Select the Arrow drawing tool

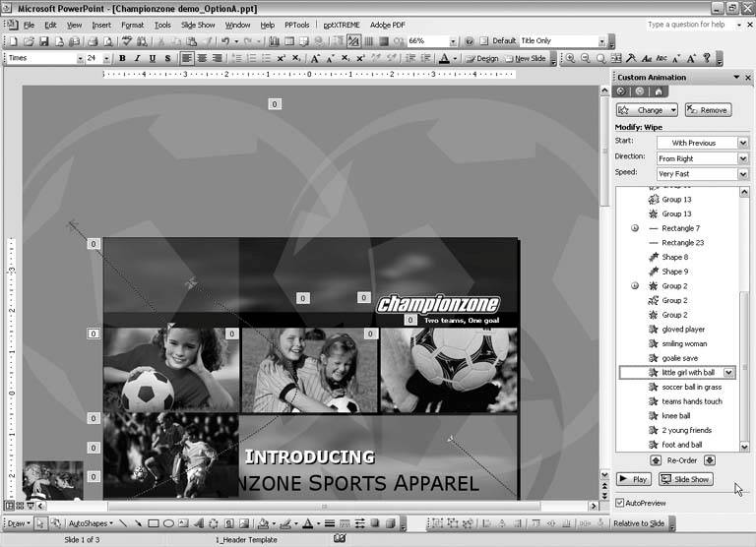[x=138, y=523]
